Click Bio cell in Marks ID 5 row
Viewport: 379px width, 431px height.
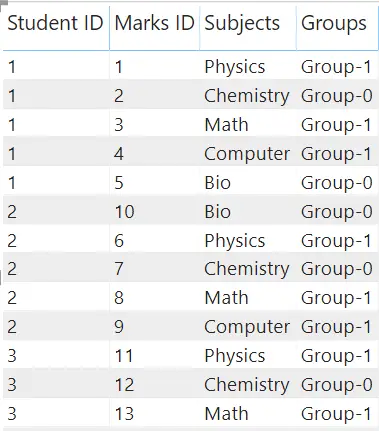click(x=217, y=183)
